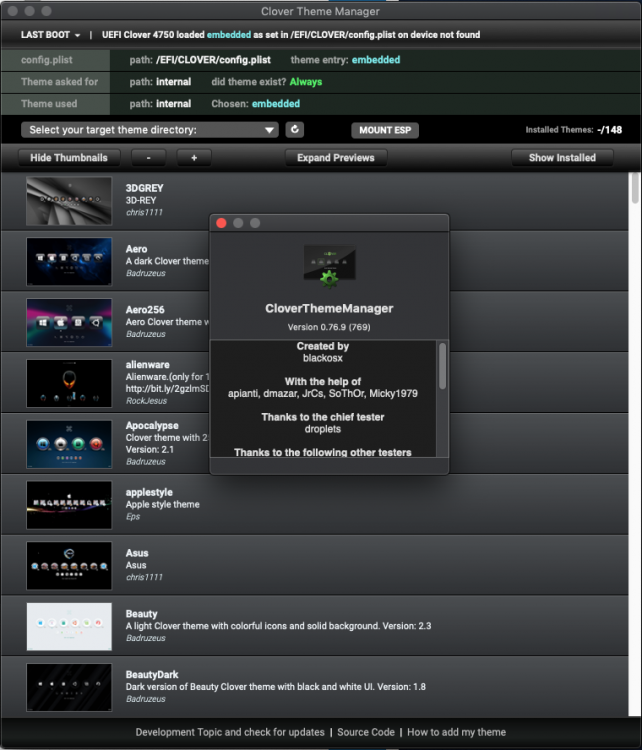Click Show Installed button
Viewport: 642px width, 750px height.
click(x=562, y=157)
